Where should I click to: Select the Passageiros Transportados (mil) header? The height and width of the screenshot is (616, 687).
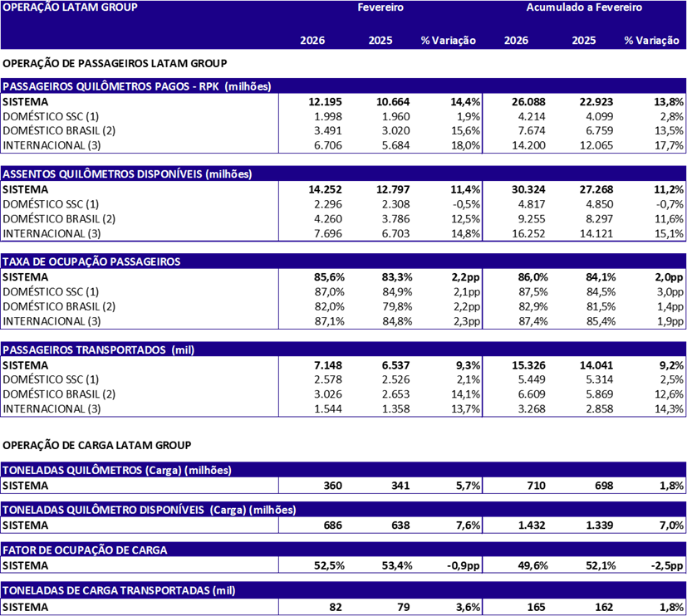tap(98, 350)
